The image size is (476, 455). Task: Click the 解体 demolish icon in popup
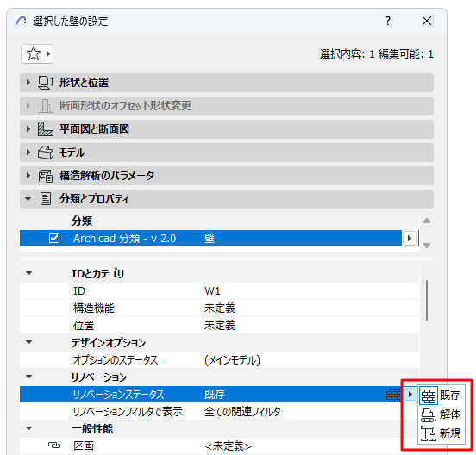coord(429,414)
